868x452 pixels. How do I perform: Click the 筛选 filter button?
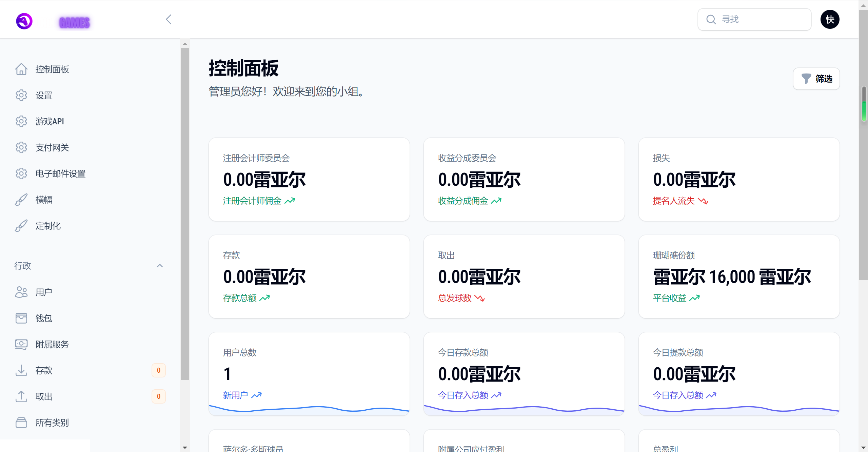coord(816,79)
